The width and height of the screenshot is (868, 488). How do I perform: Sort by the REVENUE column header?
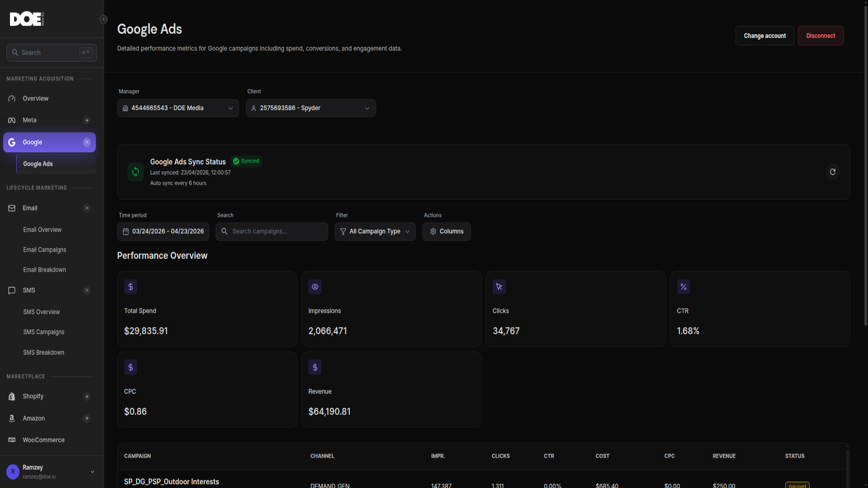pos(724,456)
